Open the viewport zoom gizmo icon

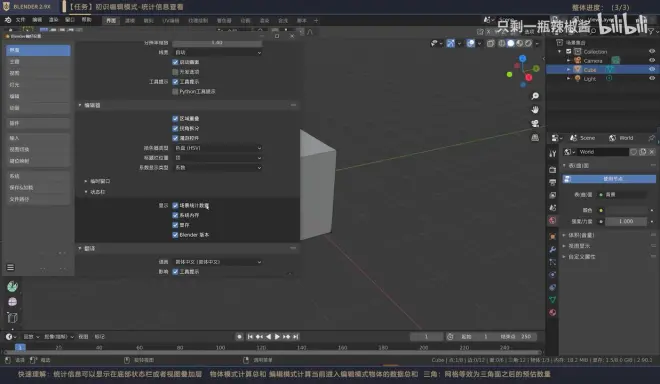(x=535, y=96)
